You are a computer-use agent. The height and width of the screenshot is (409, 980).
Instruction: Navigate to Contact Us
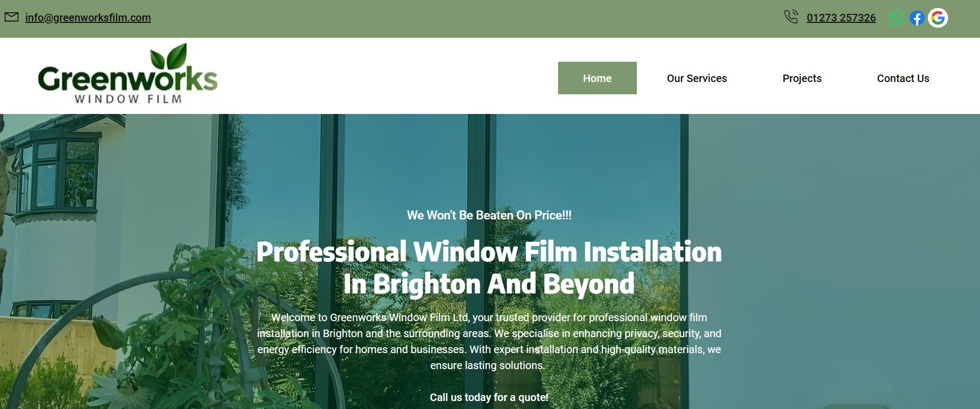pos(902,78)
